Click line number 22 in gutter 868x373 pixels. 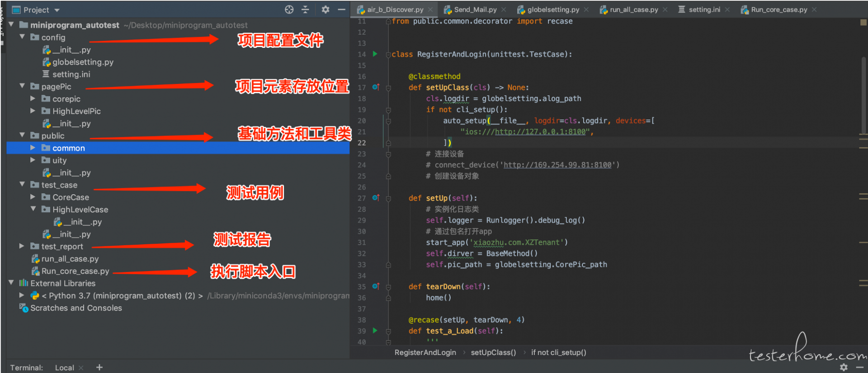(362, 143)
